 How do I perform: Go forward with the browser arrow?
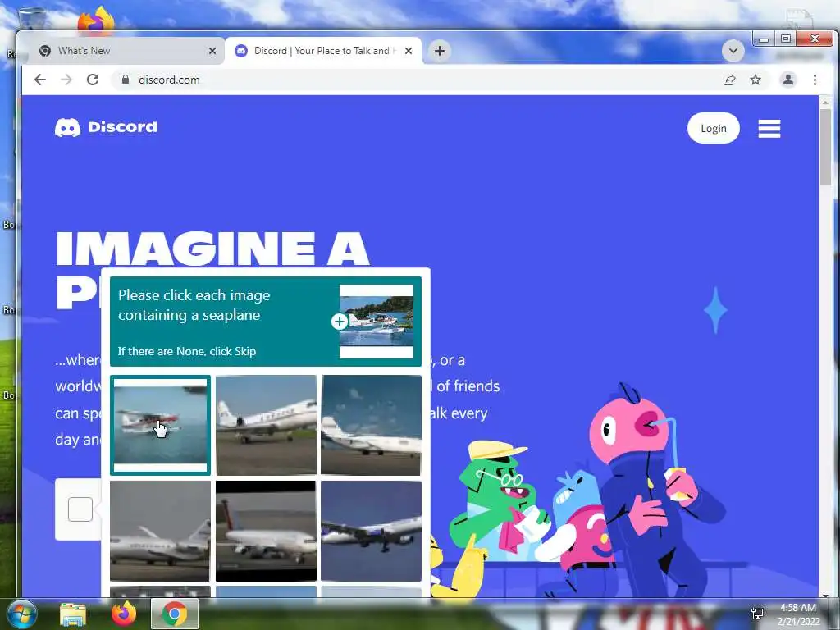pyautogui.click(x=66, y=80)
